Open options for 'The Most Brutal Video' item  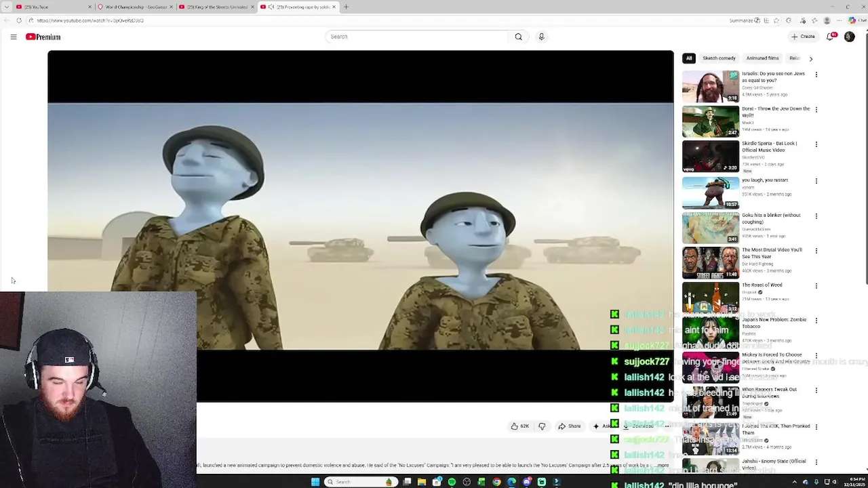pos(816,251)
